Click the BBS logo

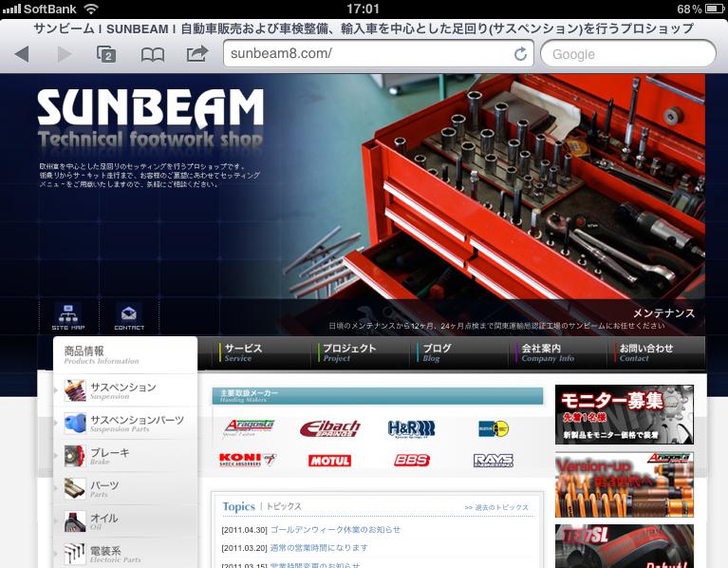click(x=411, y=460)
